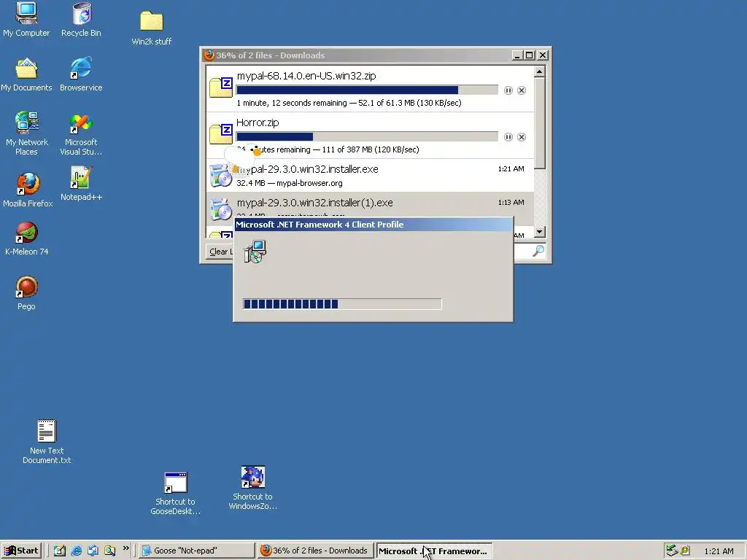The image size is (747, 560).
Task: Click text 32.4 MB — mypal-browser.org
Action: (289, 183)
